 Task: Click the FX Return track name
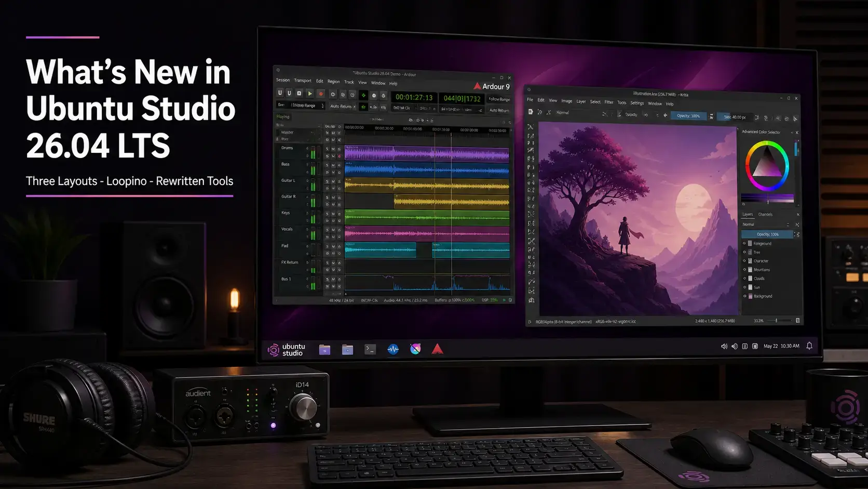[290, 262]
